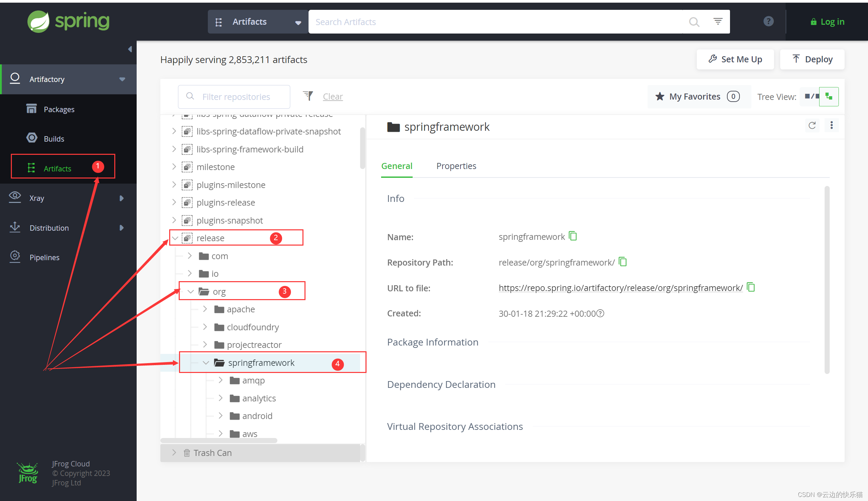Toggle the Artifactory expand arrow in sidebar
Viewport: 868px width, 501px height.
pos(123,78)
